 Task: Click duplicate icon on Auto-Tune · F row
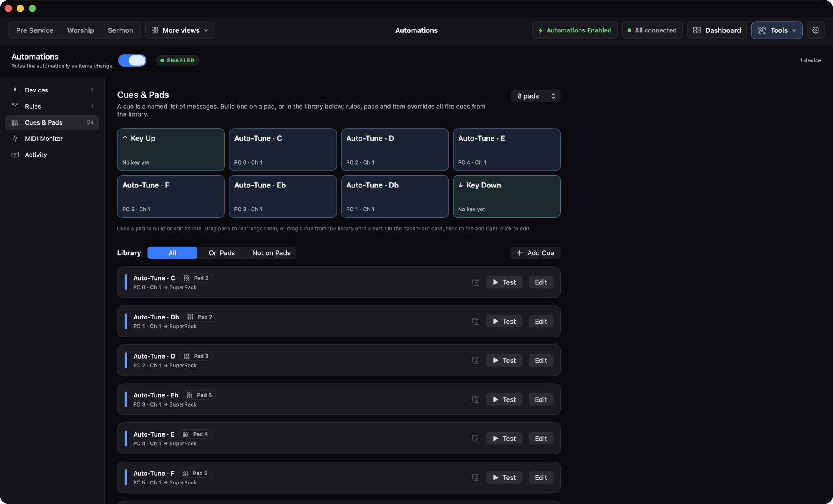pos(476,478)
